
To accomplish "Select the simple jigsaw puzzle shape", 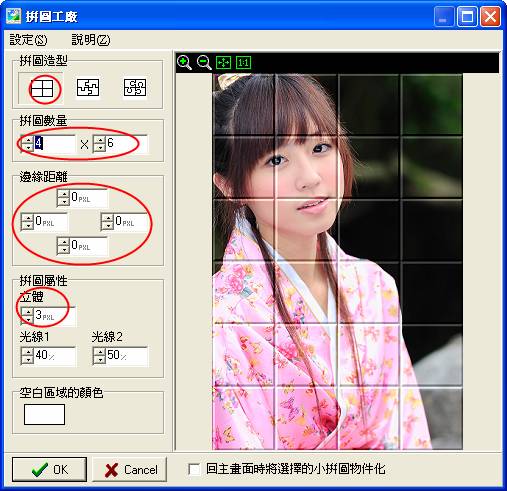I will (88, 88).
